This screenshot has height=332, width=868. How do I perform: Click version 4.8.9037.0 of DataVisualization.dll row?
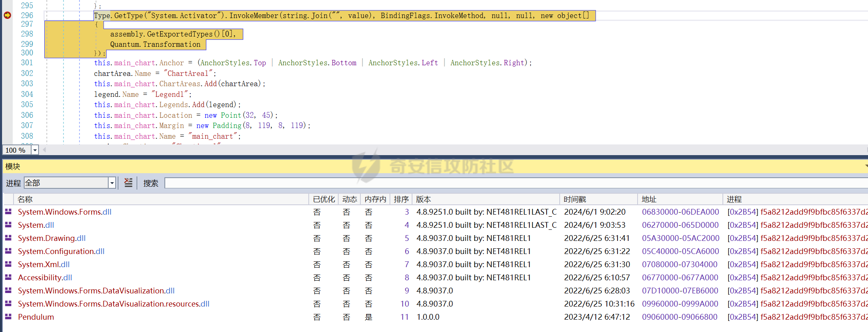[435, 291]
